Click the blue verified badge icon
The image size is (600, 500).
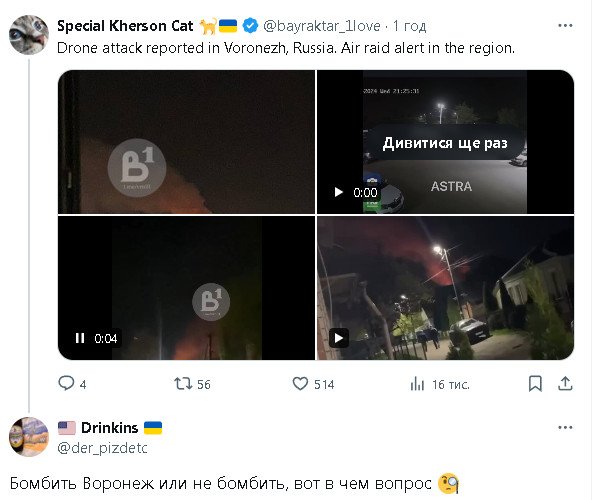coord(250,26)
